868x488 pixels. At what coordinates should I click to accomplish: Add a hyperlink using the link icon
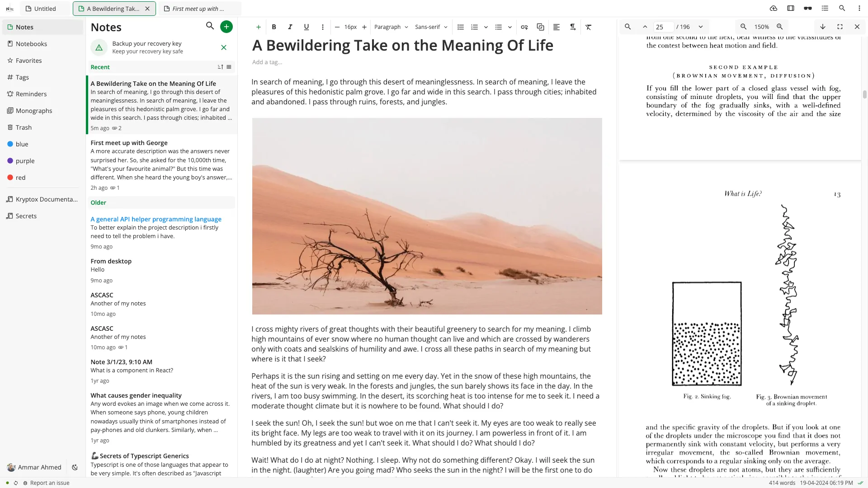click(x=524, y=27)
